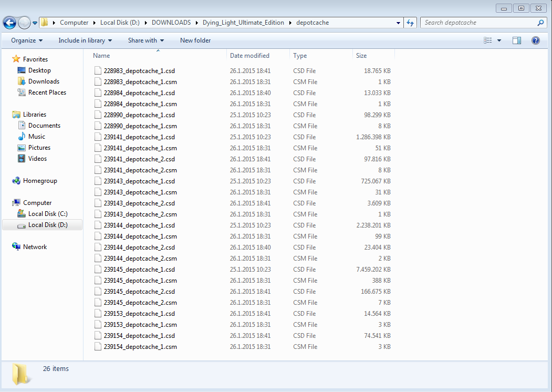Viewport: 552px width, 392px height.
Task: Select file 239141_depotcache_2.csm
Action: [x=140, y=170]
